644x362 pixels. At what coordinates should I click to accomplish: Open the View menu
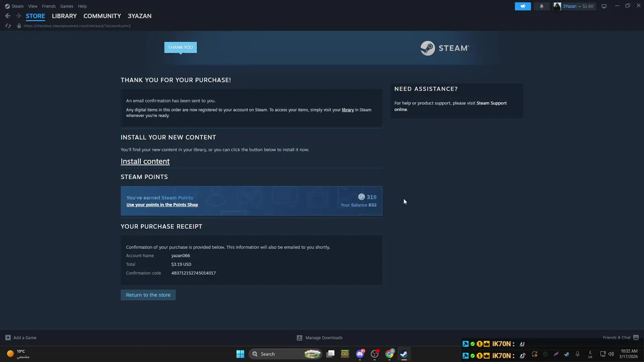pos(33,6)
